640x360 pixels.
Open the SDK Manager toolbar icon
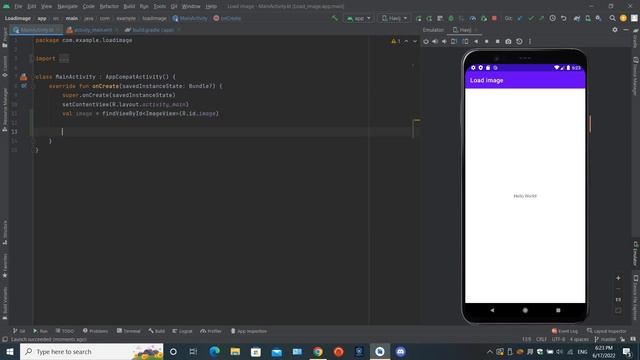tap(598, 18)
